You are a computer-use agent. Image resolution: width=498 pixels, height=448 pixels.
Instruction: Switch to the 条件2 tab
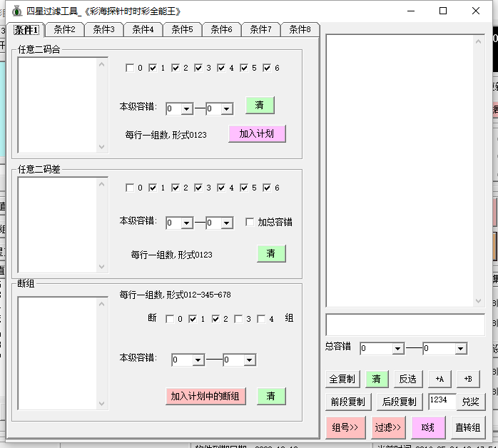point(64,29)
